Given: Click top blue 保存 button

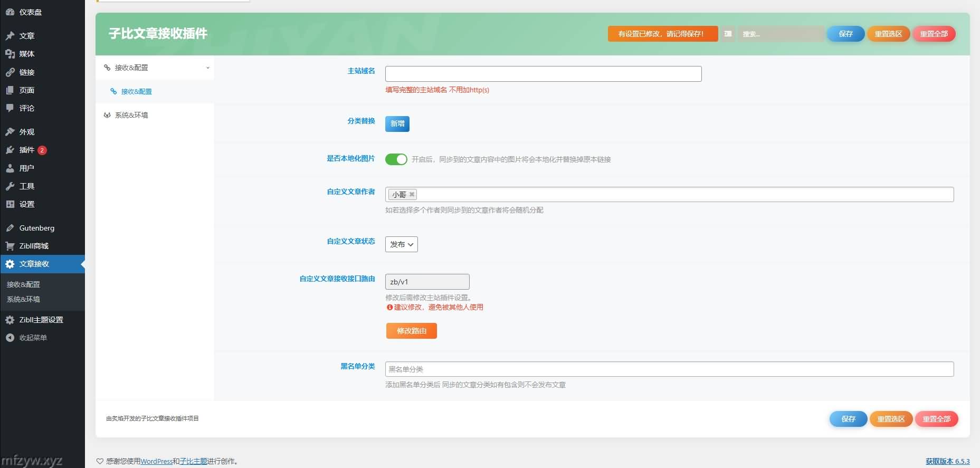Looking at the screenshot, I should pos(845,34).
